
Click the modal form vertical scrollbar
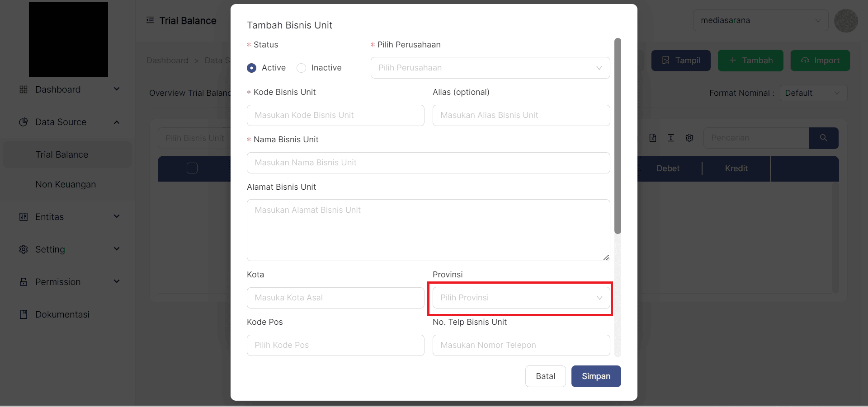[618, 136]
